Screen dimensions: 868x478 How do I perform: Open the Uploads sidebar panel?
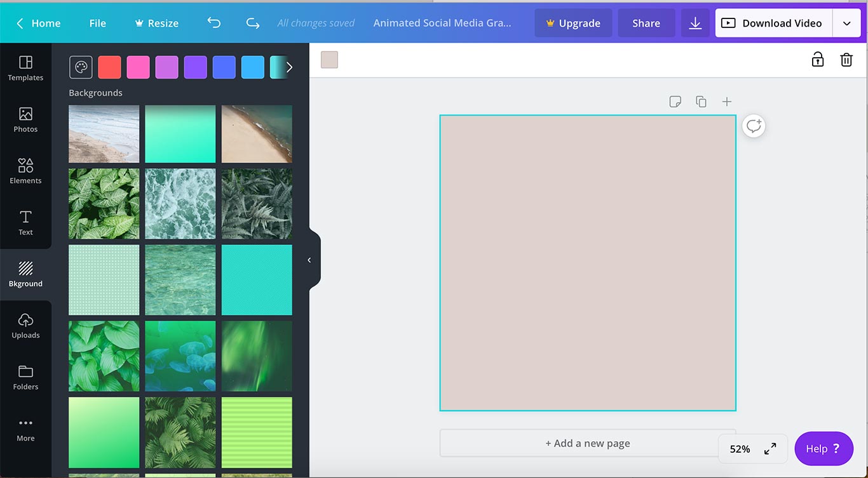(25, 326)
